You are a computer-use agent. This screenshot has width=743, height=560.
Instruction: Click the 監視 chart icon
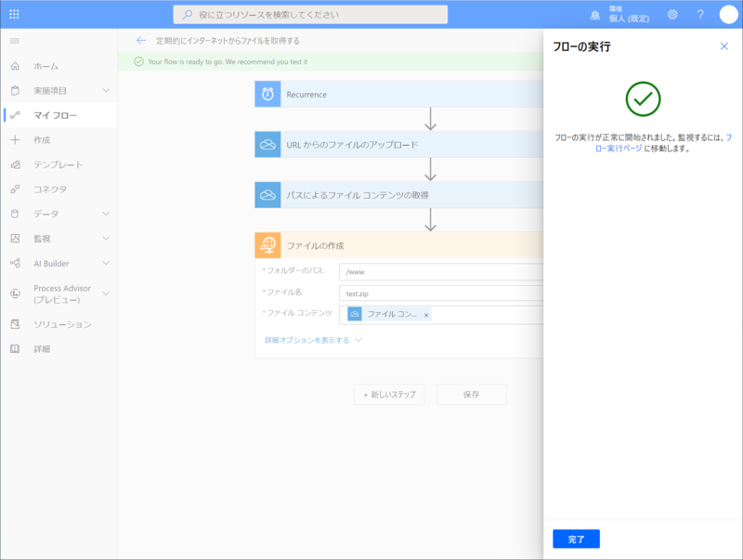(15, 239)
